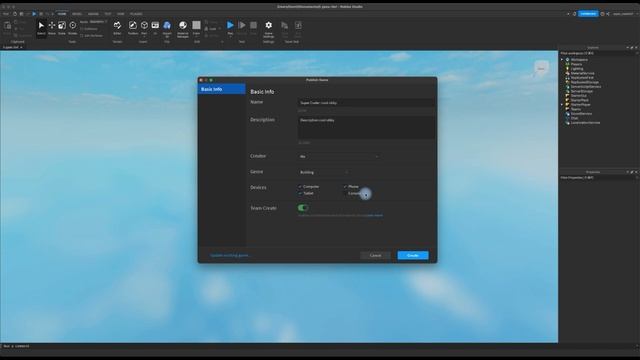Select SoundService in Explorer
This screenshot has width=640, height=360.
click(x=581, y=113)
